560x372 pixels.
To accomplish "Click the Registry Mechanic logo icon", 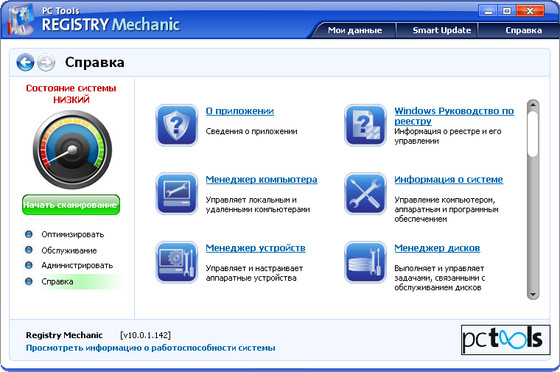I will 21,20.
